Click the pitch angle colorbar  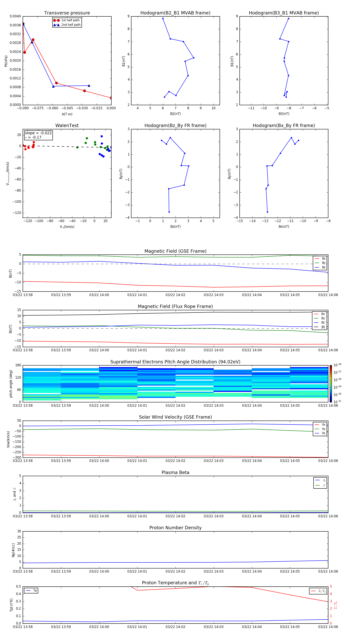(x=331, y=384)
